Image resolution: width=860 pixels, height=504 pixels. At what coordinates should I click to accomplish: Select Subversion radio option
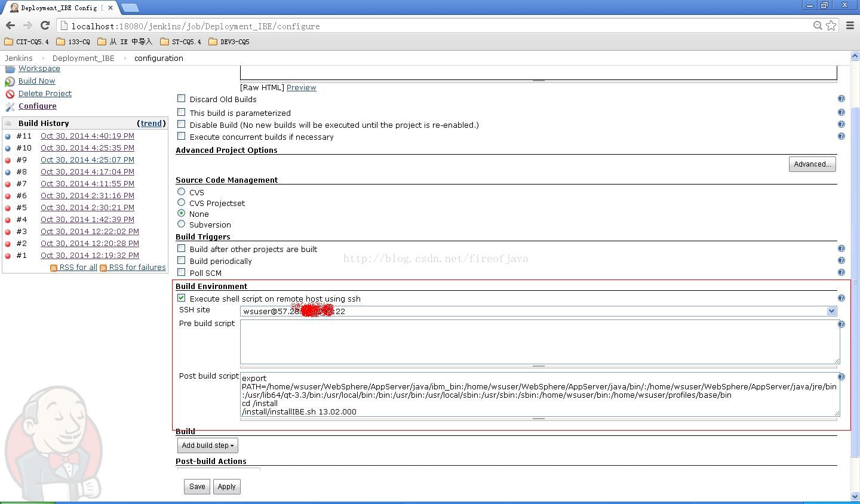(x=182, y=224)
